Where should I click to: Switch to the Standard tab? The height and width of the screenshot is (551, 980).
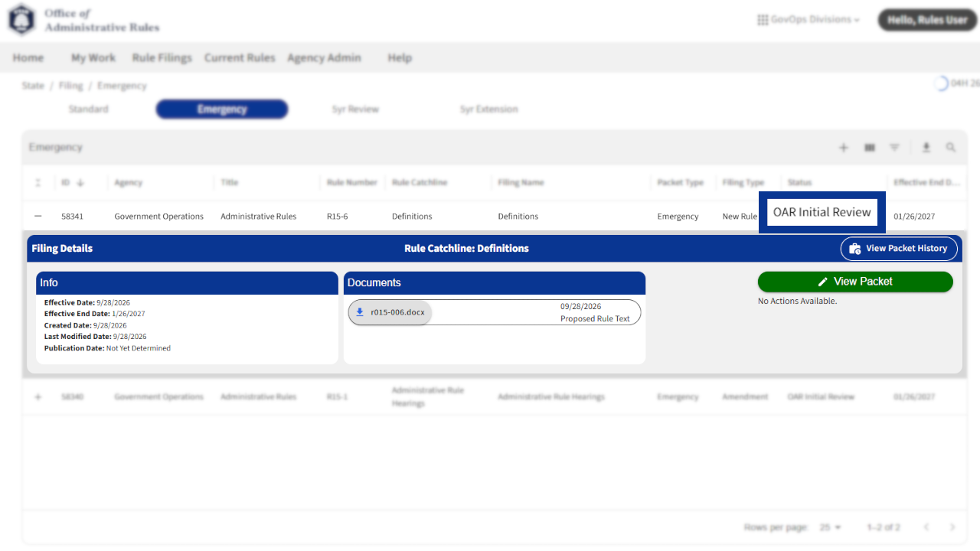[88, 109]
